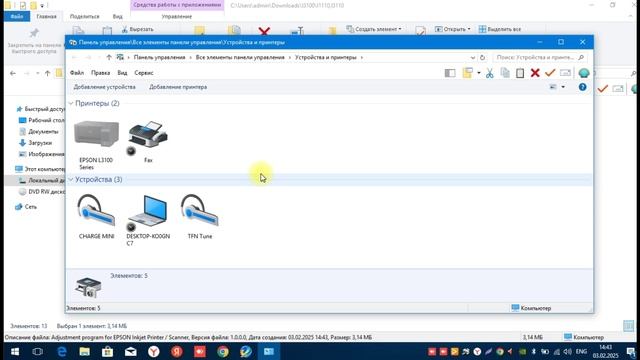Select Изображения in Explorer sidebar
The image size is (640, 360).
click(x=42, y=154)
